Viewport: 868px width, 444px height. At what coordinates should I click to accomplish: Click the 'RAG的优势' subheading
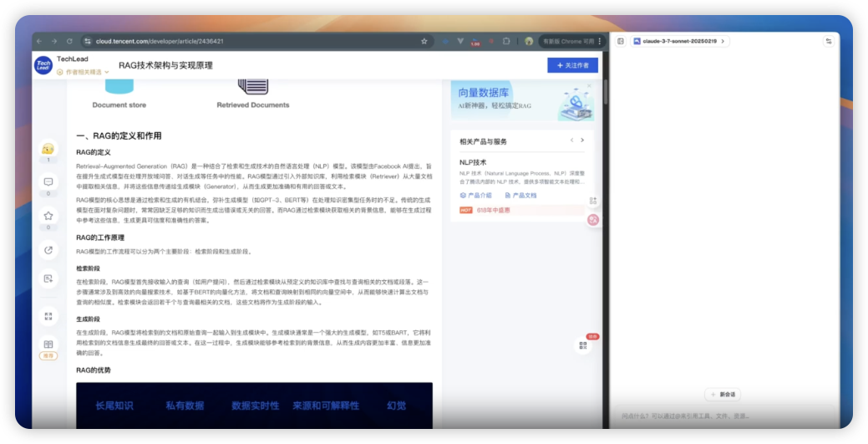[x=94, y=370]
